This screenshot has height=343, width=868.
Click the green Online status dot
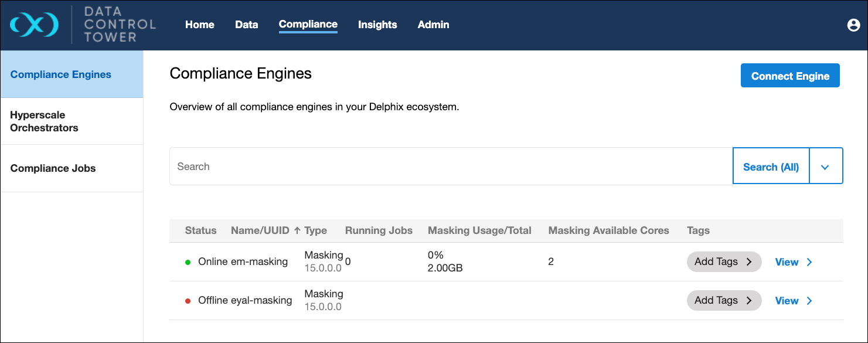pos(188,262)
